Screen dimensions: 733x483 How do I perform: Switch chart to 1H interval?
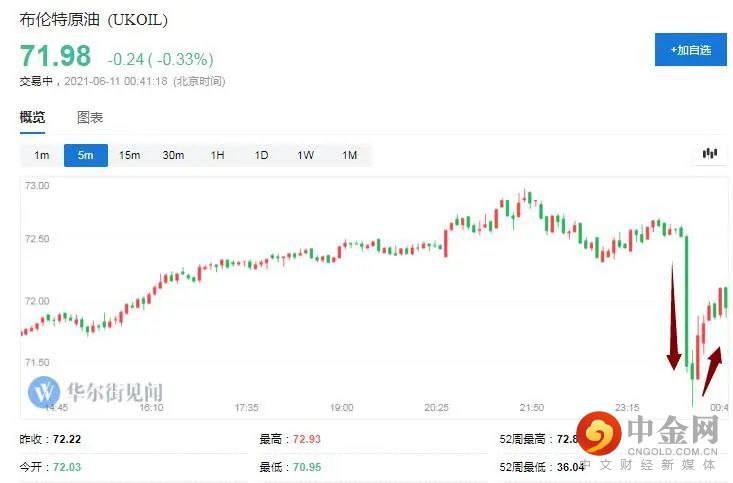point(217,155)
